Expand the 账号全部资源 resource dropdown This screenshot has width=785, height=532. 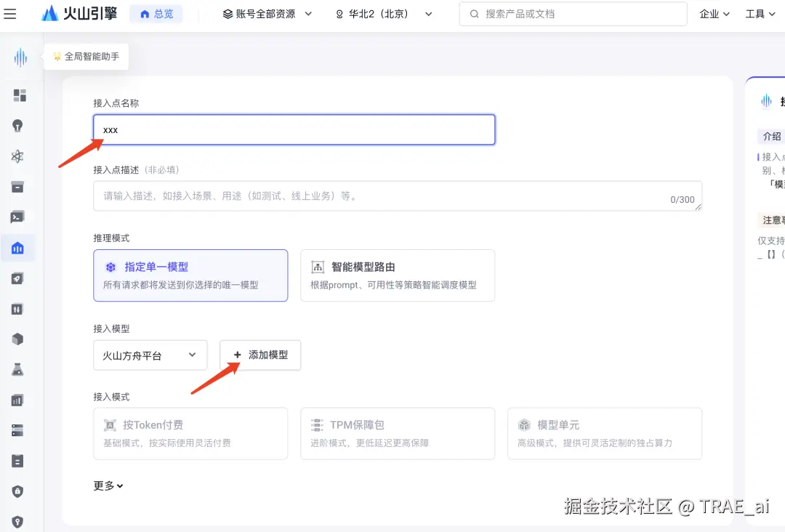pyautogui.click(x=267, y=14)
